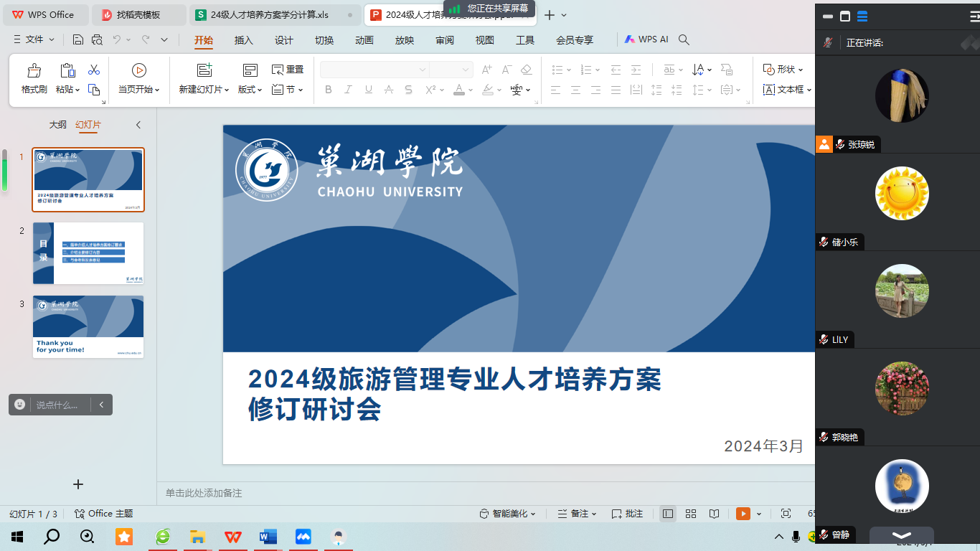The height and width of the screenshot is (551, 980).
Task: Switch to reading view book icon
Action: (x=714, y=514)
